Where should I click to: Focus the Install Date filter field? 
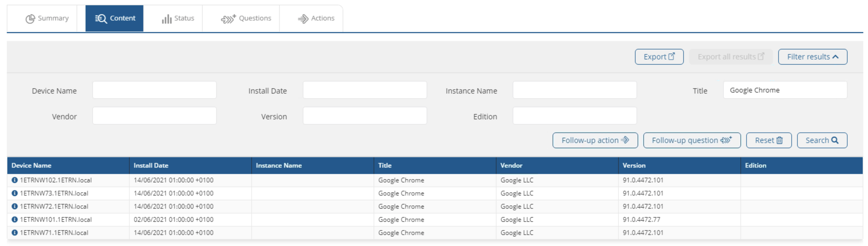[x=364, y=90]
